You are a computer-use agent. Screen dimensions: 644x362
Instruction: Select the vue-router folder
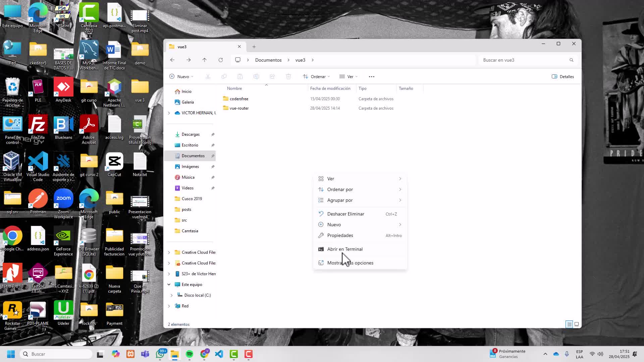pyautogui.click(x=239, y=108)
